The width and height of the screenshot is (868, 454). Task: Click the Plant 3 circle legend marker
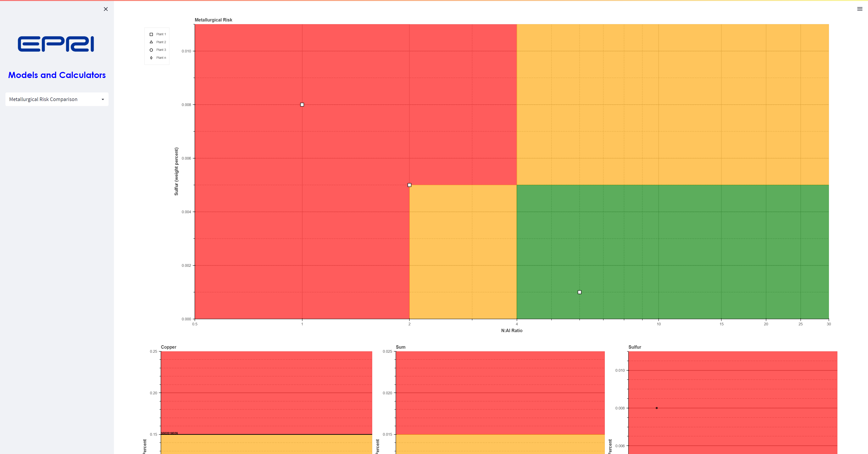[x=151, y=50]
